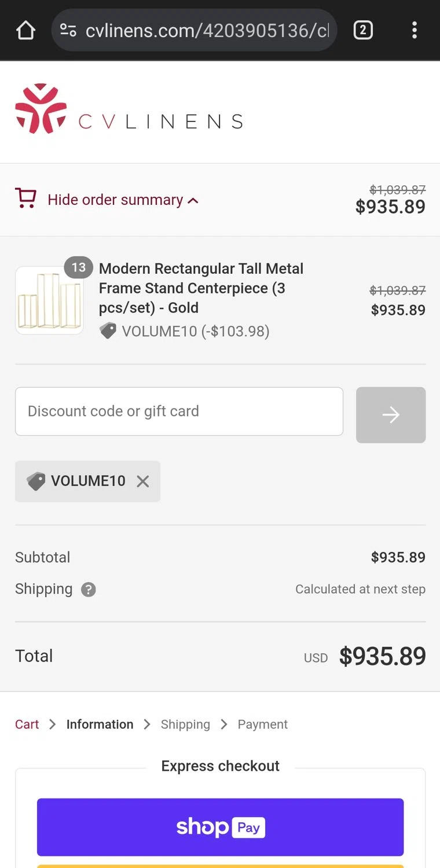The width and height of the screenshot is (440, 868).
Task: Click the VOLUME10 discount tag chip
Action: (x=81, y=481)
